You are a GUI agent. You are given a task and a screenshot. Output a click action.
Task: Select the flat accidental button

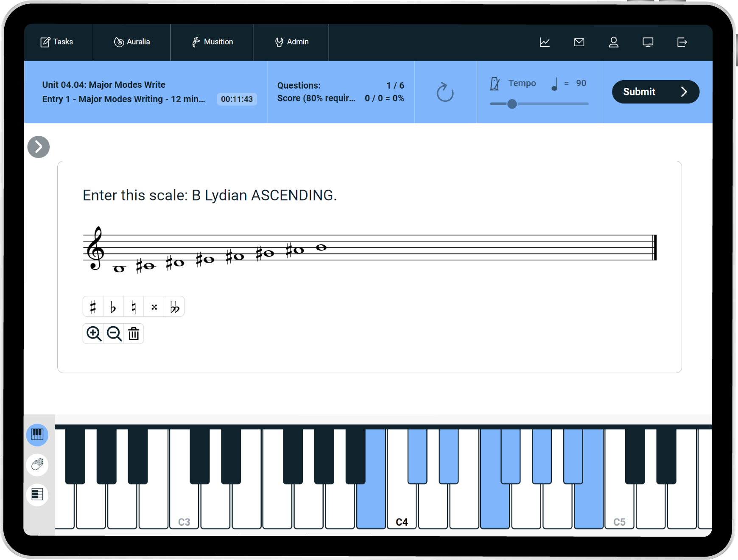coord(113,307)
